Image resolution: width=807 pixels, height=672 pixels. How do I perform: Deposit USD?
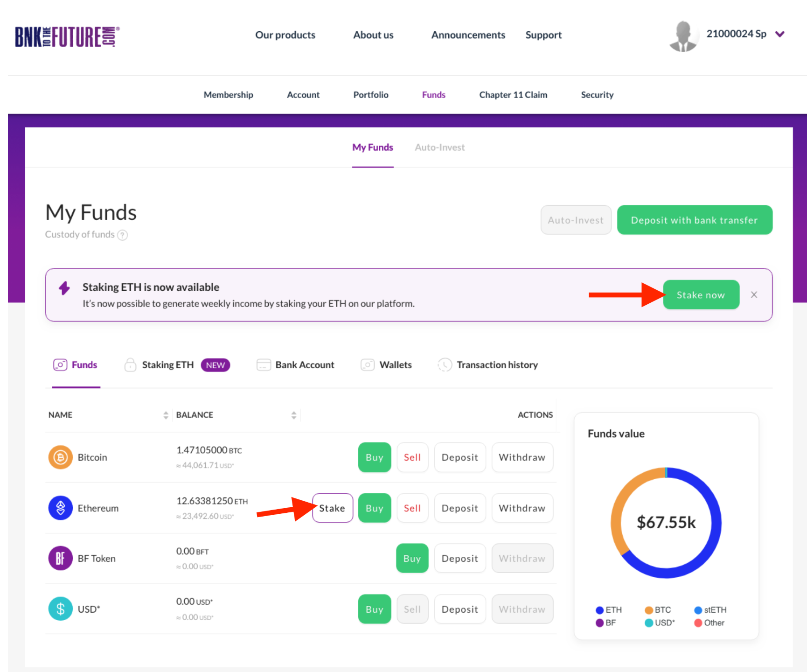(x=460, y=609)
